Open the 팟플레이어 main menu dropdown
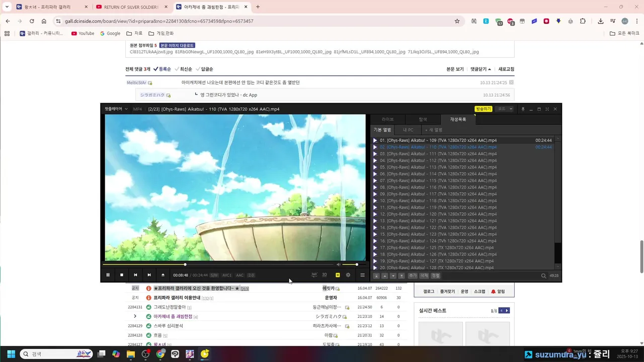Image resolution: width=644 pixels, height=362 pixels. click(x=116, y=109)
